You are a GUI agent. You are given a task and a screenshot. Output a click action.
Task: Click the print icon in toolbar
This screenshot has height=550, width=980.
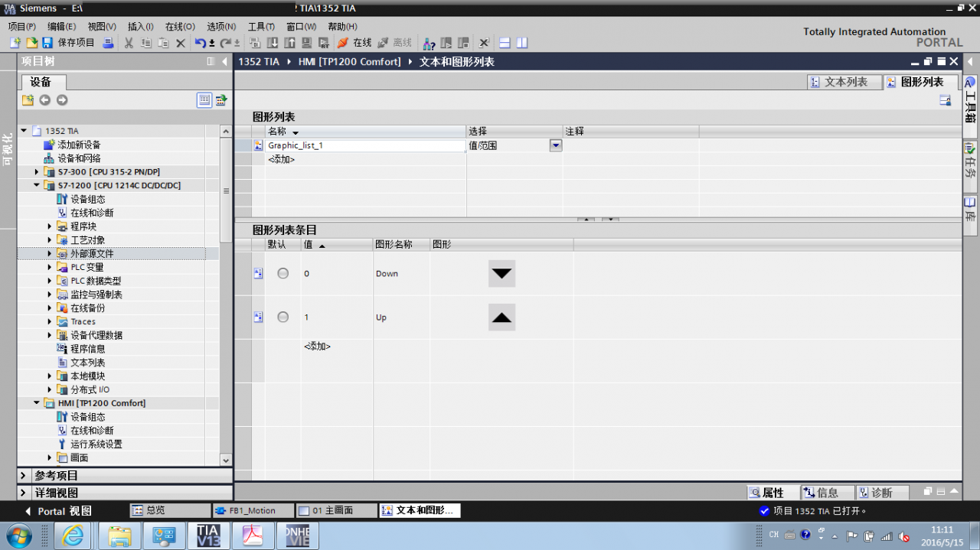point(108,43)
